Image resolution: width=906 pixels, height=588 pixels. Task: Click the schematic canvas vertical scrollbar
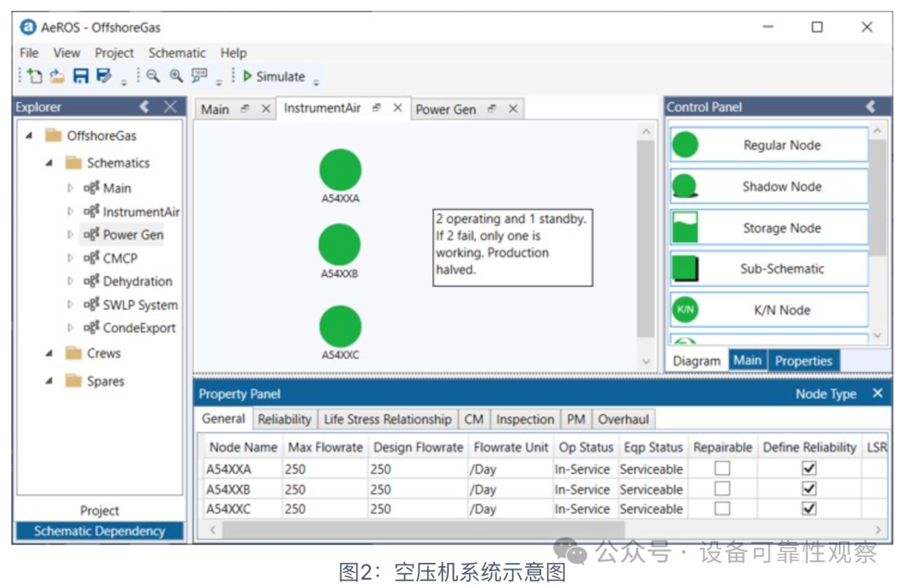point(646,238)
